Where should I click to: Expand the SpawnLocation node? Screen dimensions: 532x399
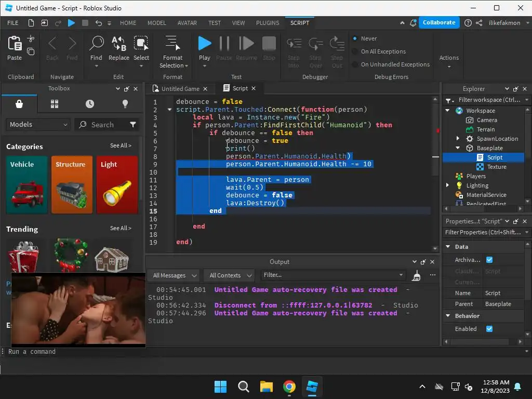[x=458, y=138]
